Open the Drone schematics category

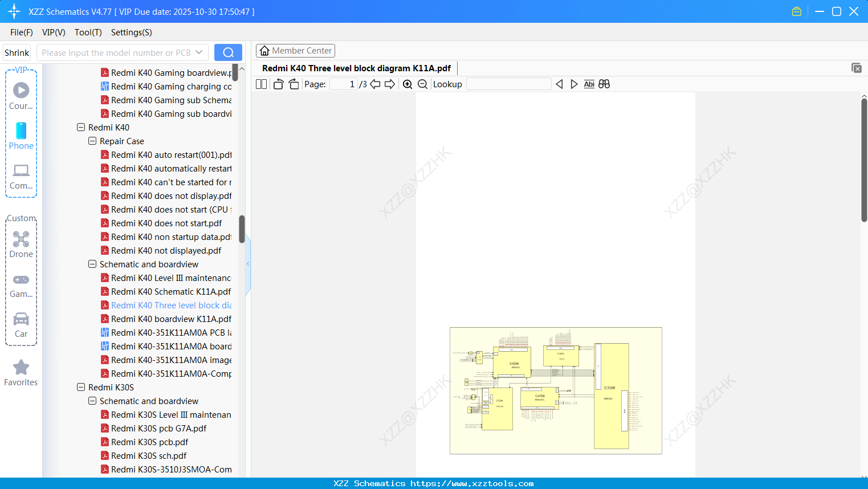[x=21, y=244]
